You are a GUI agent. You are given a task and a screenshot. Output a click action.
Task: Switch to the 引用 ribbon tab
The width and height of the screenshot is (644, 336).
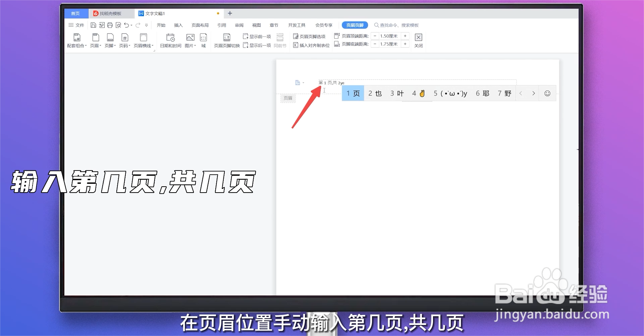pyautogui.click(x=222, y=25)
